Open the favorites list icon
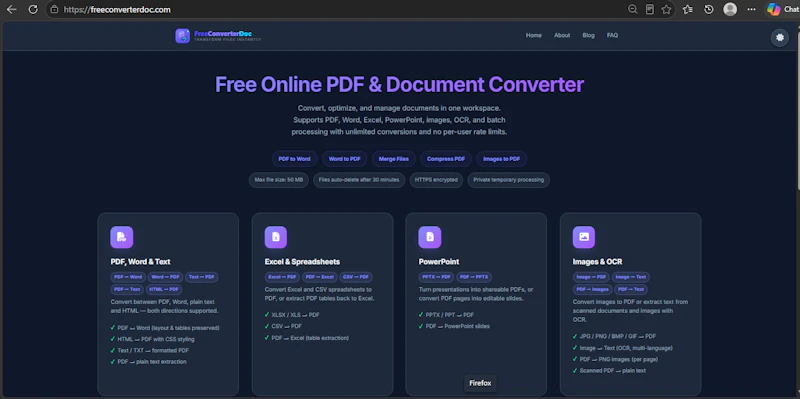 pos(688,9)
